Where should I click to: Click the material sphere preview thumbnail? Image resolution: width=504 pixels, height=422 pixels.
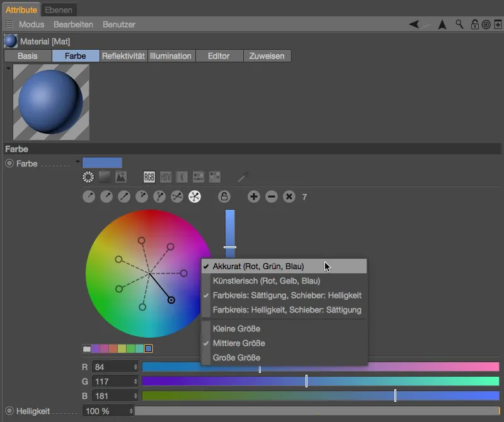click(51, 102)
